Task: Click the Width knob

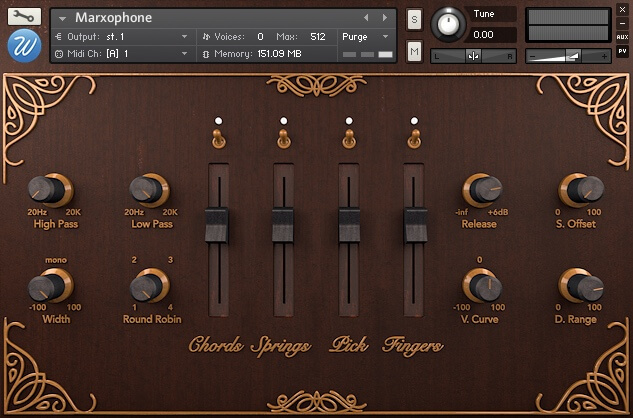Action: (x=50, y=285)
